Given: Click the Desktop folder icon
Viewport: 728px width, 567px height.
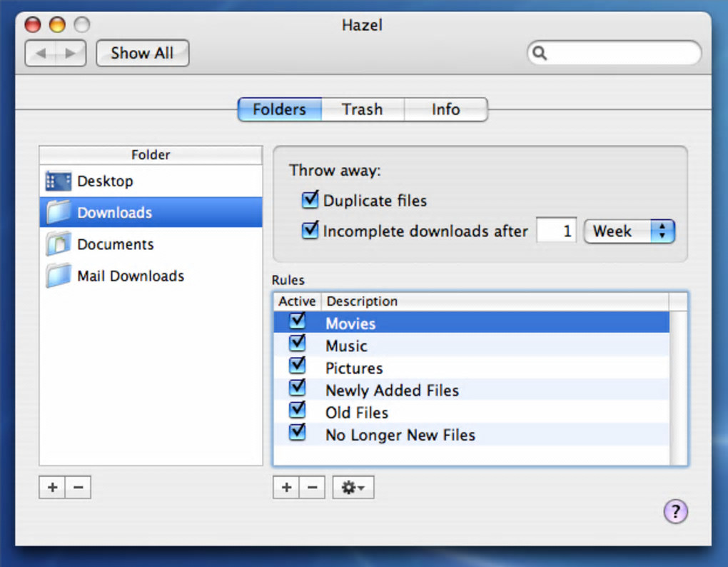Looking at the screenshot, I should pyautogui.click(x=59, y=181).
